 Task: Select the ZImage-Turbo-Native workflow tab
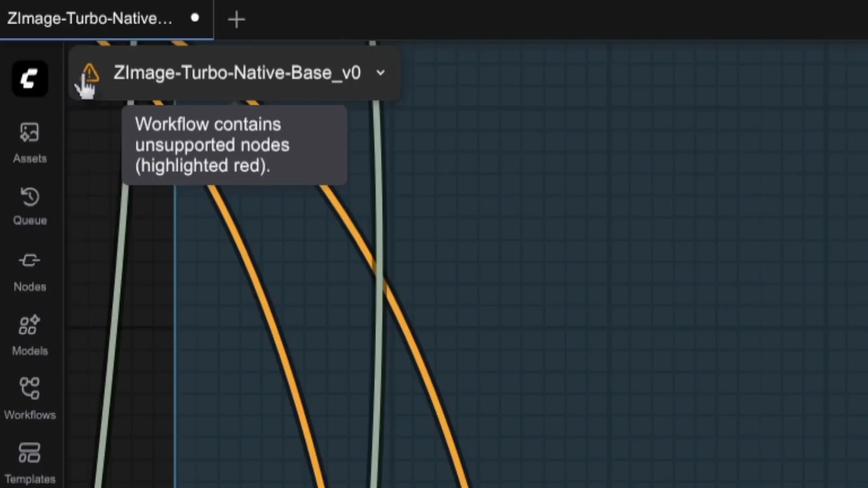point(90,19)
